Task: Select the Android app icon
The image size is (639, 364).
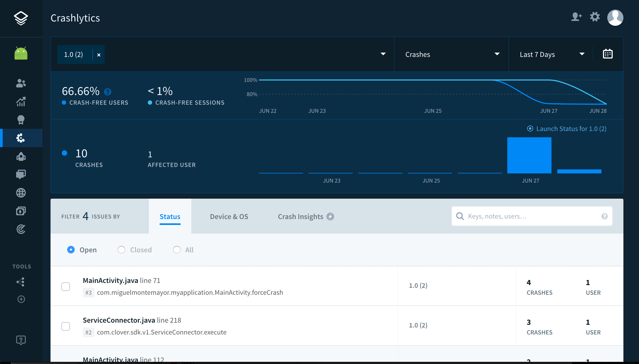Action: (x=21, y=53)
